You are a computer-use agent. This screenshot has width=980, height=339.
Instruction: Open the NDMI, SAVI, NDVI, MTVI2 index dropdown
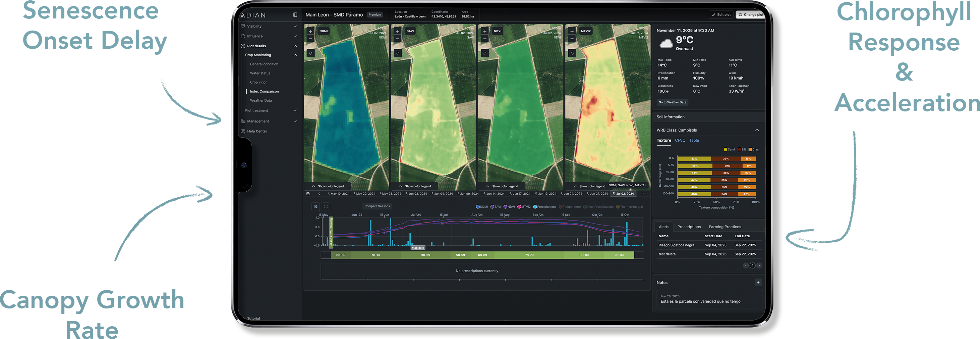click(x=627, y=186)
